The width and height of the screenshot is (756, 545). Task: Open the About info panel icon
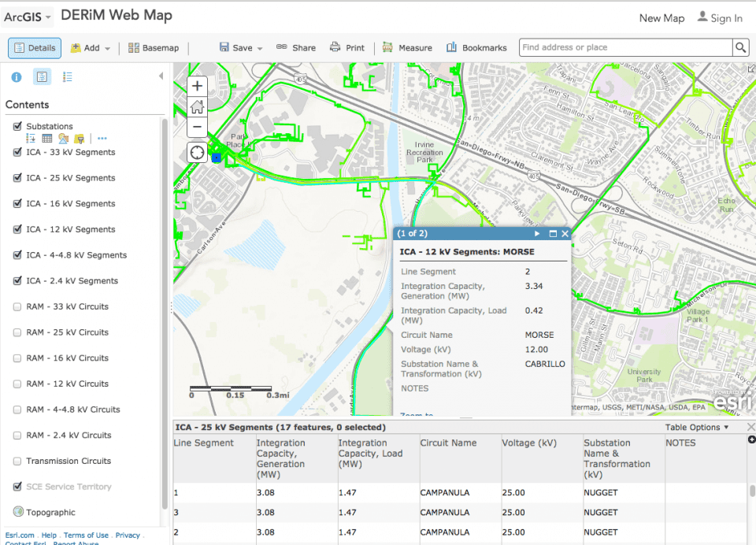tap(16, 76)
